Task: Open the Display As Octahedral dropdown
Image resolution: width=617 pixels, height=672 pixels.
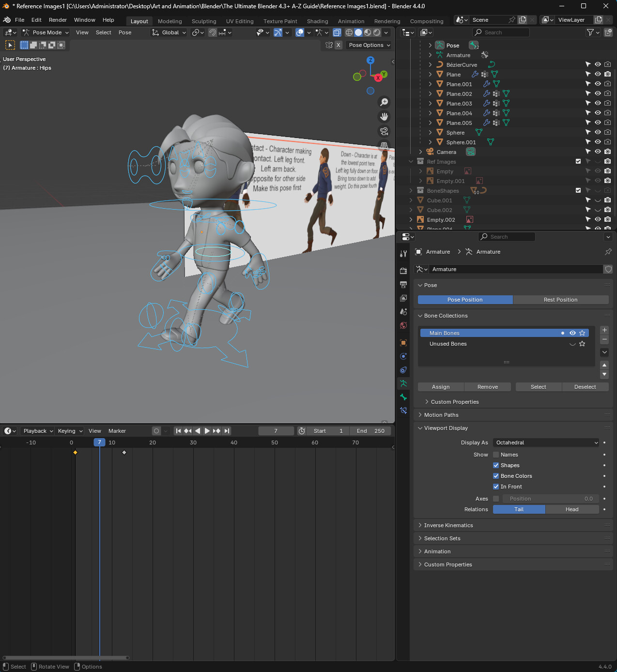Action: (546, 443)
